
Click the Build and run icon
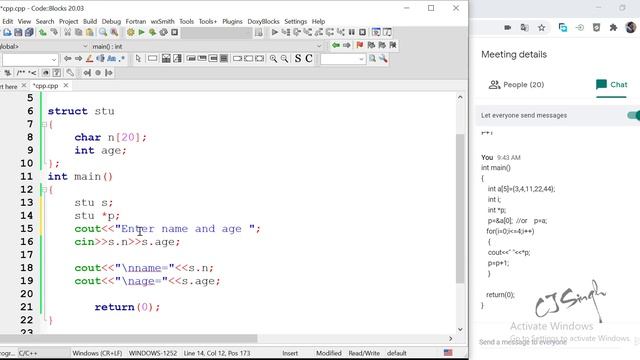[152, 32]
